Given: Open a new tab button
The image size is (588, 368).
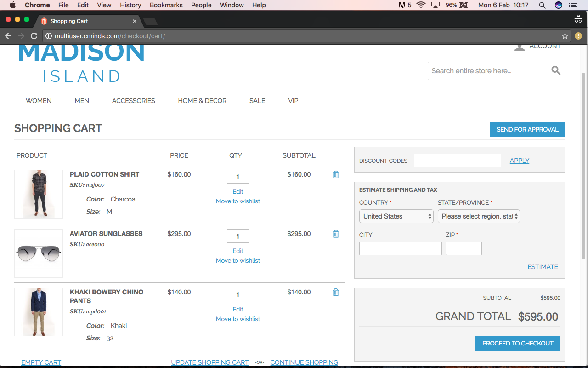Looking at the screenshot, I should coord(150,22).
